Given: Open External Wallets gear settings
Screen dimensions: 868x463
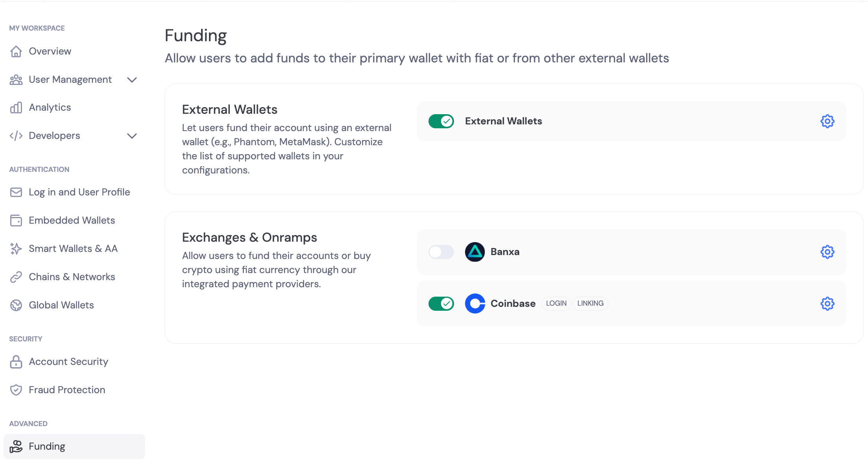Looking at the screenshot, I should point(827,121).
